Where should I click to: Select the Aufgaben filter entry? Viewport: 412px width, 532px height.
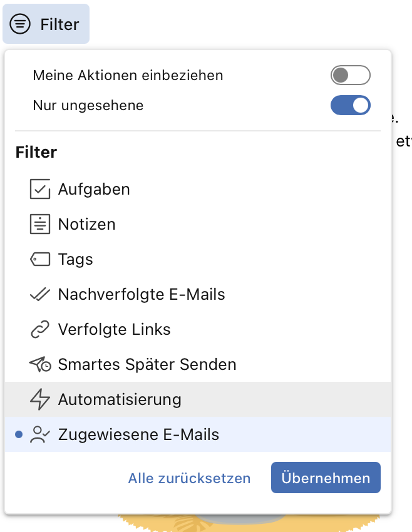coord(198,189)
